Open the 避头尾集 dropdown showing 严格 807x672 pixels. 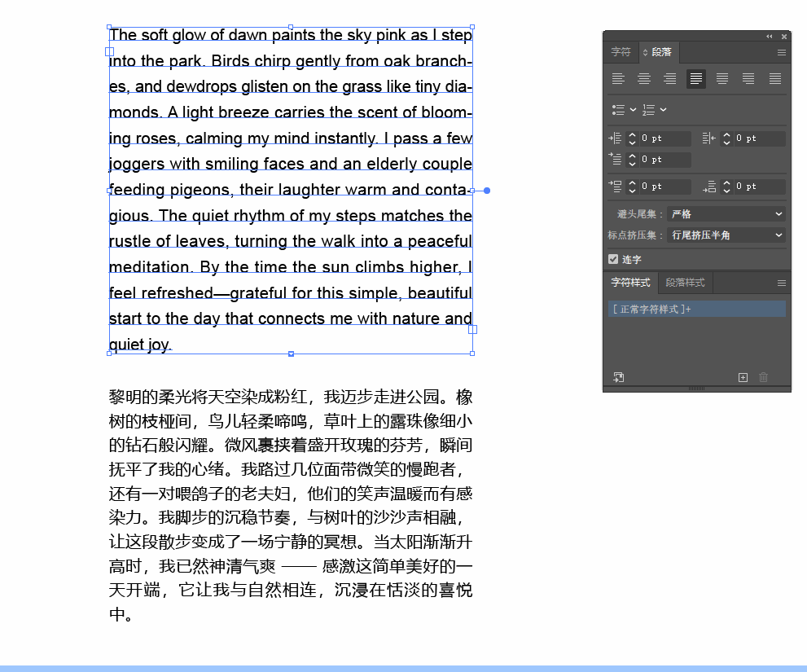click(x=726, y=213)
